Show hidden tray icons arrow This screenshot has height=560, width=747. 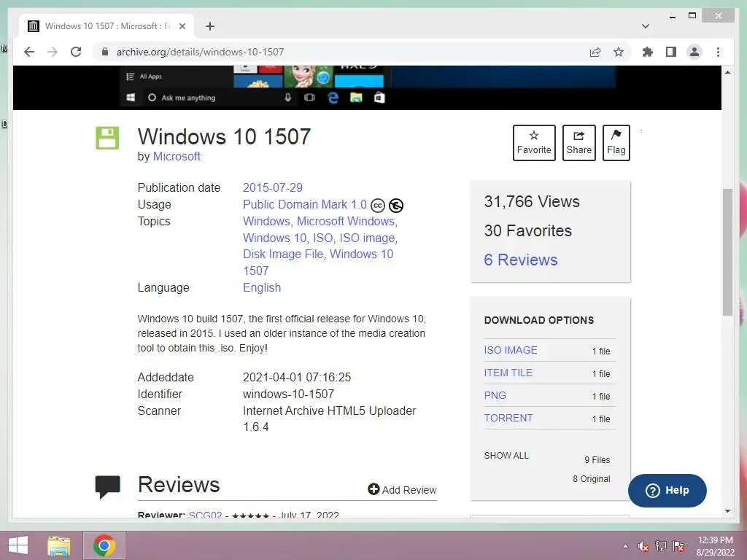[625, 546]
